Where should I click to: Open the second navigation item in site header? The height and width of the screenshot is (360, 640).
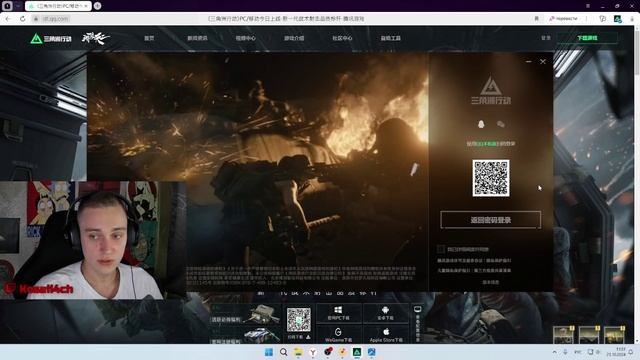[198, 38]
